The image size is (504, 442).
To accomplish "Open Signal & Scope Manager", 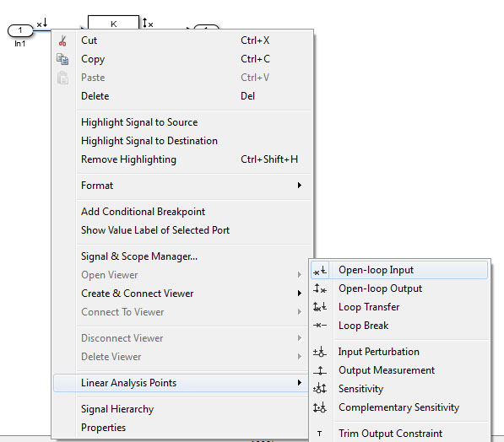I will click(x=139, y=256).
